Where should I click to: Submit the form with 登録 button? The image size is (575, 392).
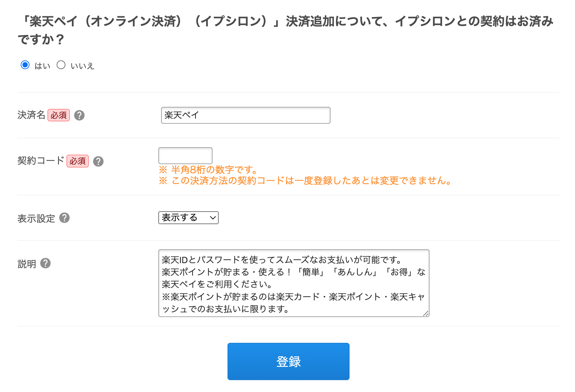click(289, 361)
